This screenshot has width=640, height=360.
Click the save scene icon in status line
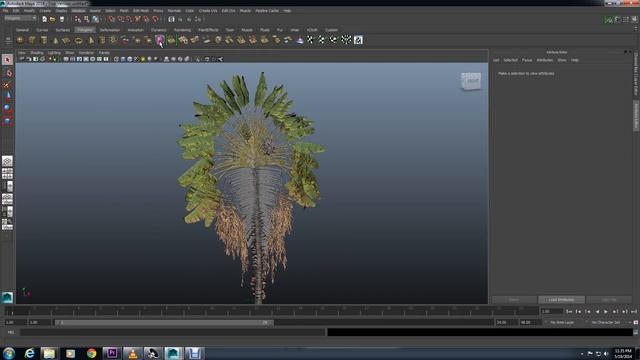[x=62, y=19]
